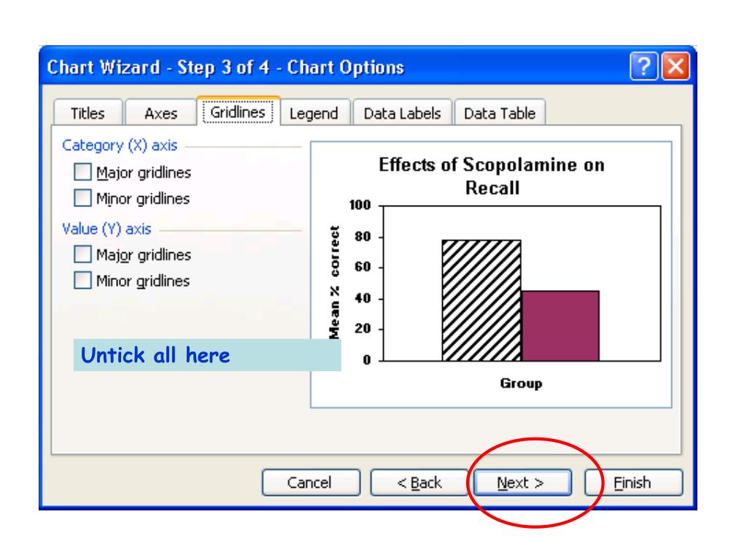Click the 100 value on the Y axis
Image resolution: width=747 pixels, height=560 pixels.
pyautogui.click(x=360, y=205)
